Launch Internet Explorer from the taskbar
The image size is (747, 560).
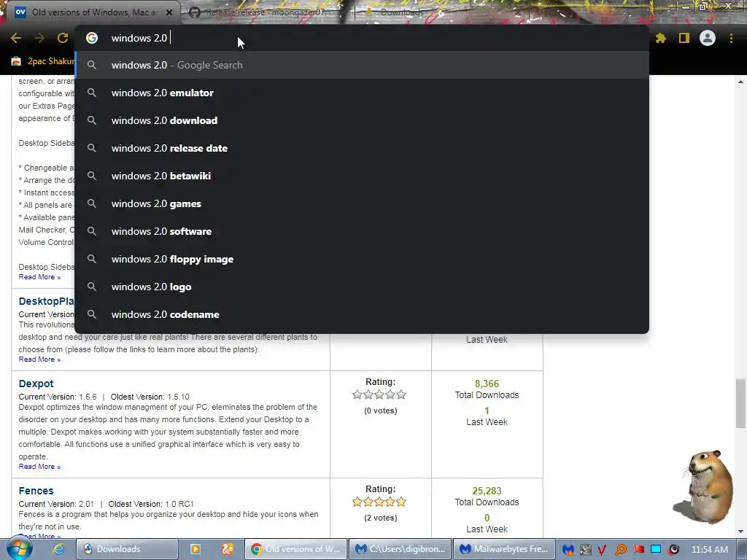[x=58, y=549]
